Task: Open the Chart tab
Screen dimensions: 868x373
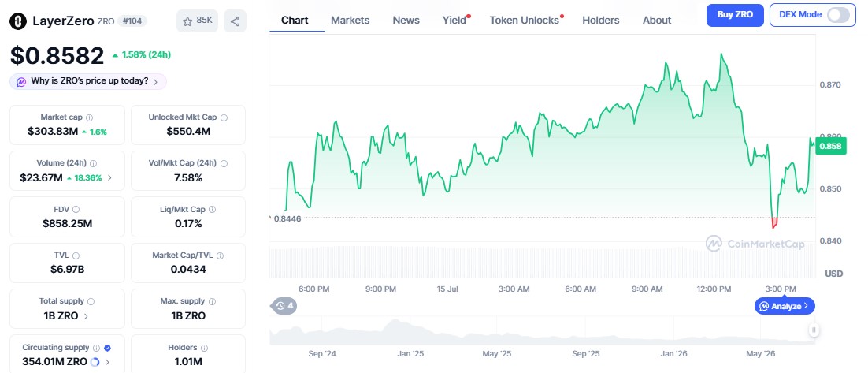Action: pos(295,20)
